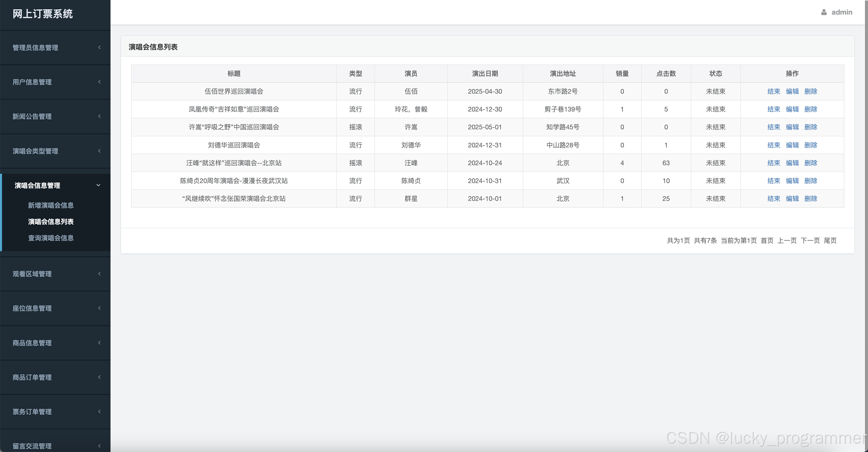Select 新增演唱会信息 submenu item
Screen dimensions: 868x452
(50, 205)
